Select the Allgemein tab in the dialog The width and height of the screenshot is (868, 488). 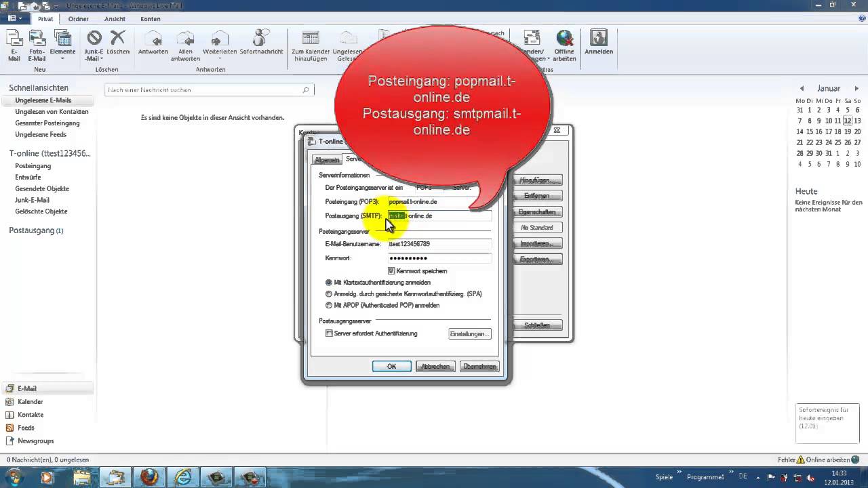[x=327, y=160]
